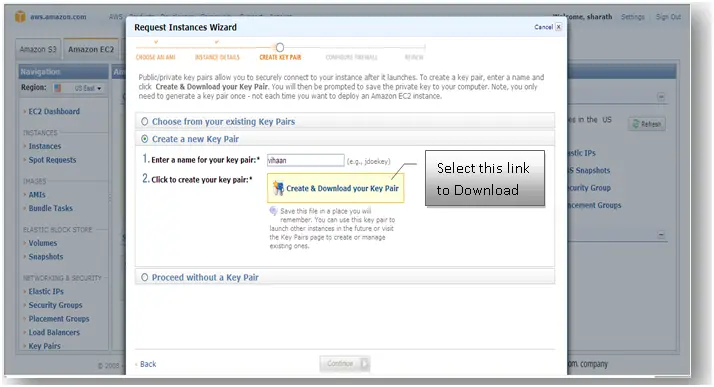
Task: Click the AWS logo icon beside aws.amazon.com
Action: click(x=20, y=17)
